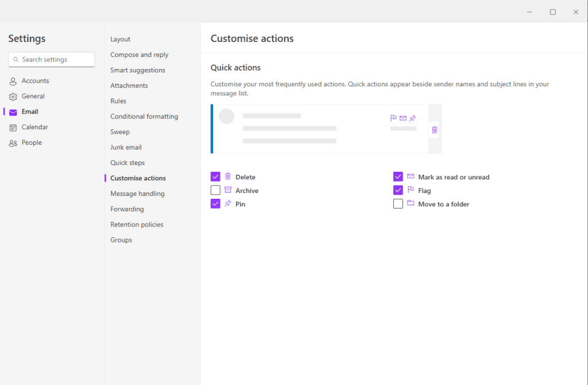Viewport: 588px width, 385px height.
Task: Enable the Archive quick action checkbox
Action: pos(216,190)
